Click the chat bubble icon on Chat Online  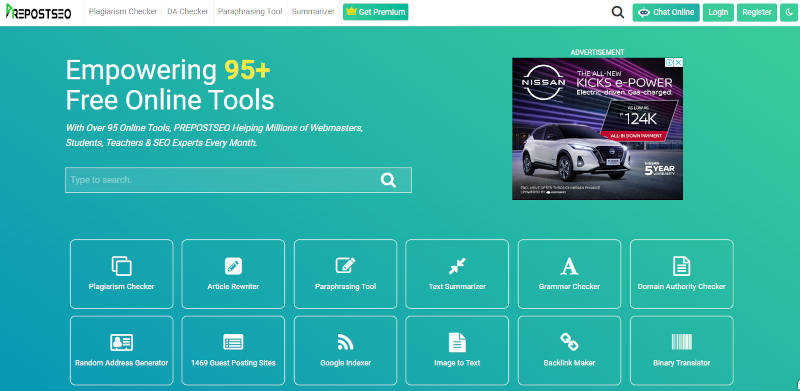tap(644, 12)
